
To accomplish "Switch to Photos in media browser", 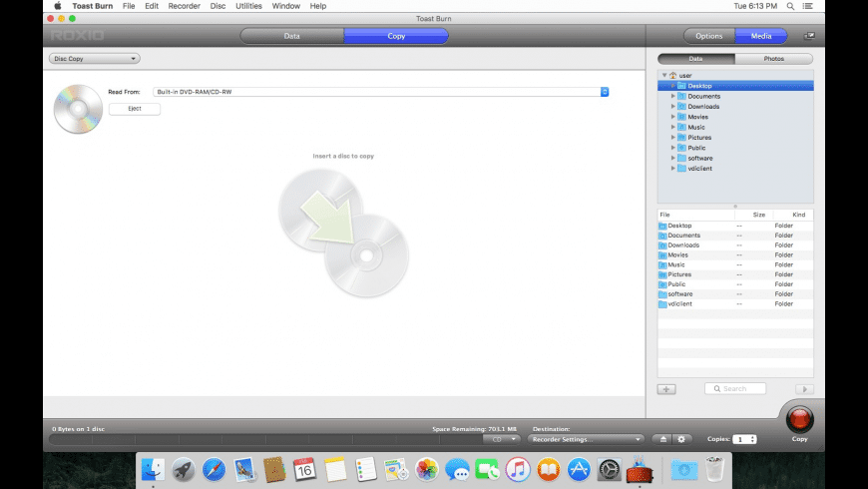I will [774, 59].
